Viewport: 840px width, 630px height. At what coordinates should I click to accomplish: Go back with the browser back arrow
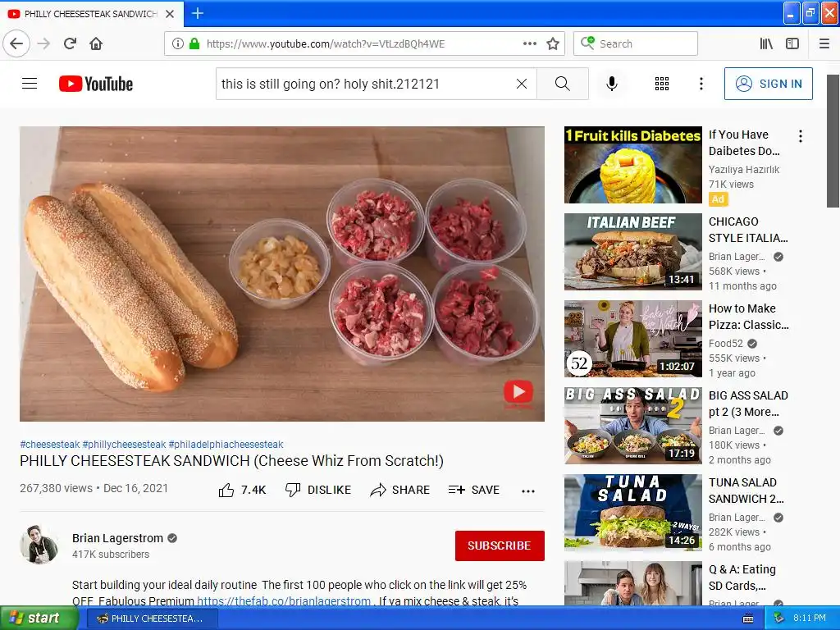coord(16,43)
